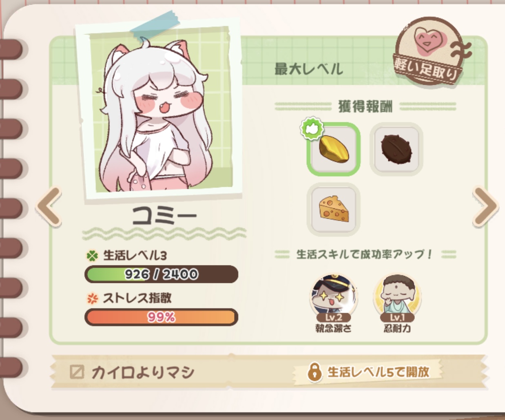Select the golden nut reward item
The image size is (505, 420).
[x=333, y=149]
